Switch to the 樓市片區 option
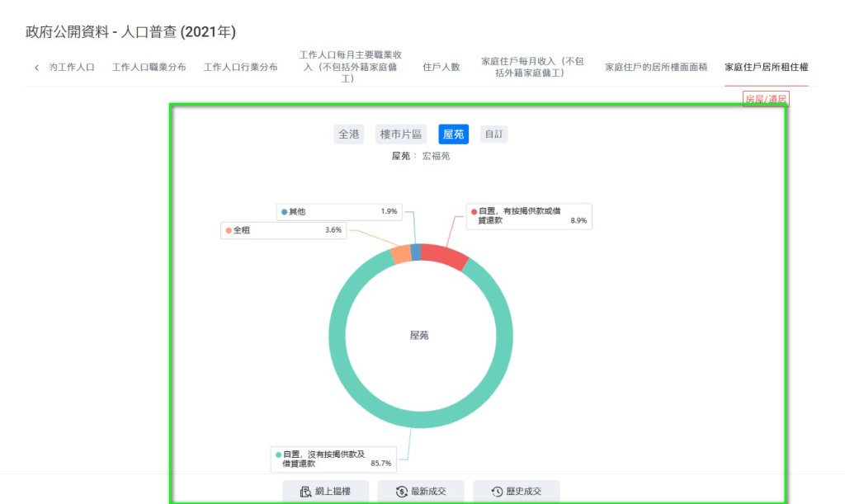This screenshot has height=504, width=845. coord(400,134)
